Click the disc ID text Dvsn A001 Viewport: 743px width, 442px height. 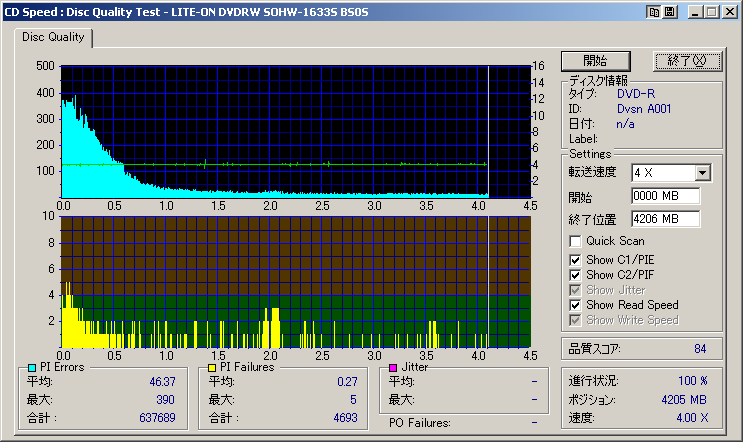point(644,109)
